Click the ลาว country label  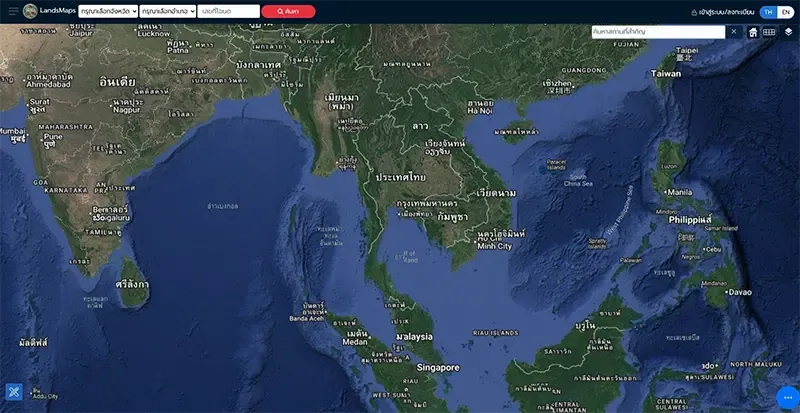pyautogui.click(x=421, y=126)
